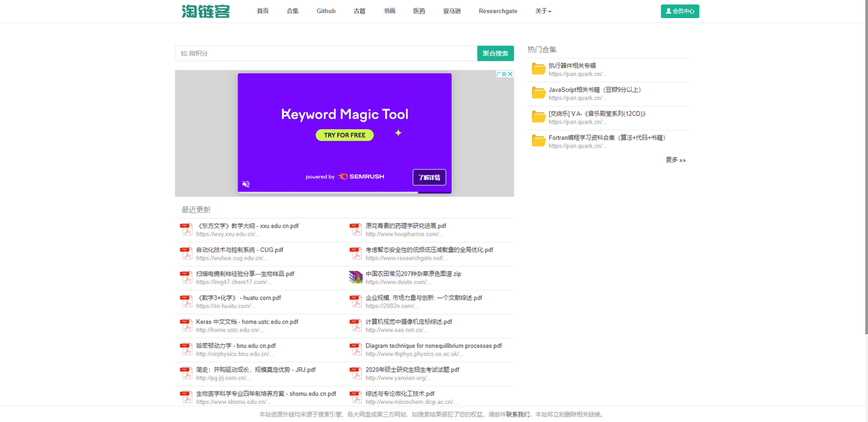Image resolution: width=868 pixels, height=422 pixels.
Task: Open Diagram technique for nonequilibrium processes.pdf
Action: (x=433, y=346)
